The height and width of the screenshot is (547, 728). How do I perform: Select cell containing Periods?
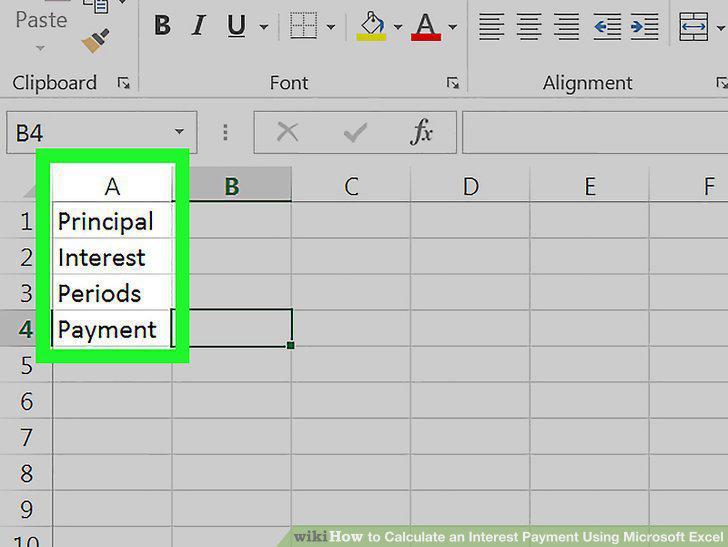pos(112,293)
